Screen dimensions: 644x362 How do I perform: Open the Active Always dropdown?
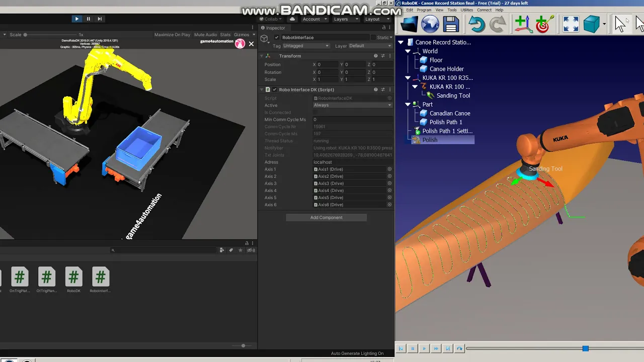click(x=353, y=105)
